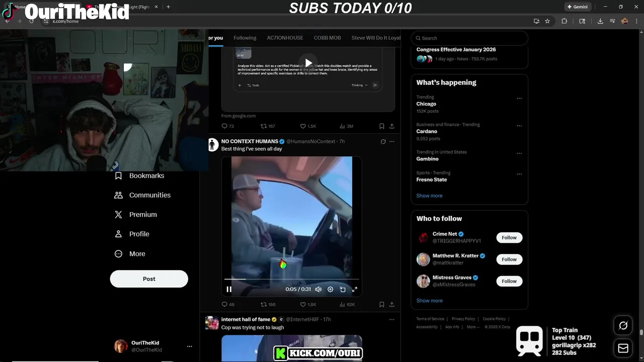644x362 pixels.
Task: Open the More menu in sidebar
Action: (130, 254)
